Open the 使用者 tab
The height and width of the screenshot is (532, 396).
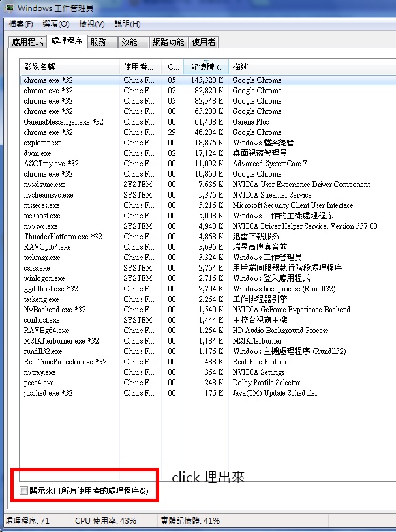[204, 42]
